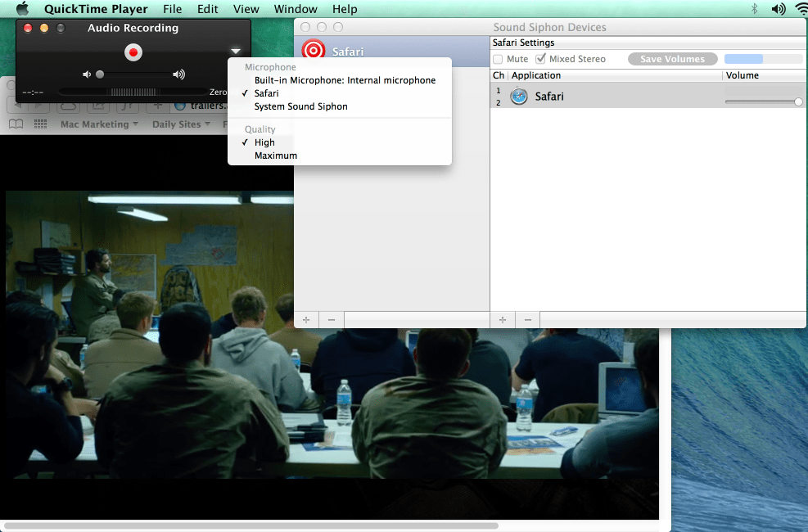Open the QuickTime Player menu
Viewport: 808px width, 532px height.
(96, 9)
